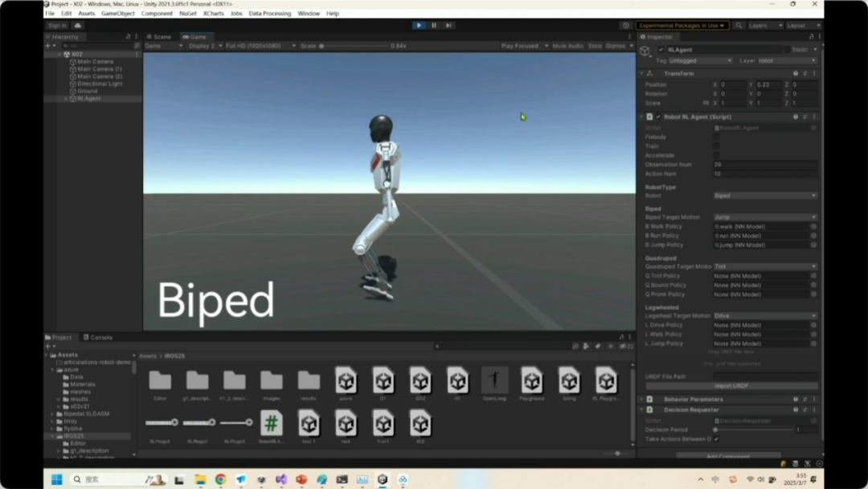Open the Biped Target Motion dropdown

(x=764, y=217)
